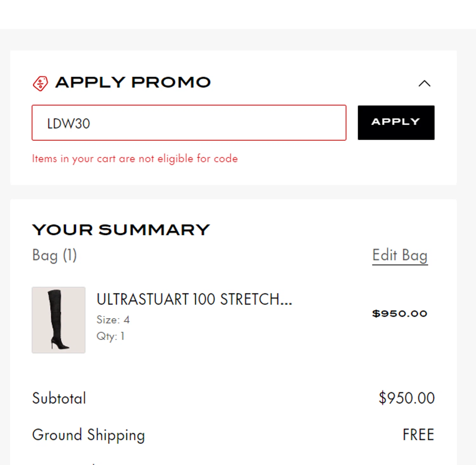Click the word PROMO in the heading
Screen dimensions: 476x465
(x=171, y=82)
